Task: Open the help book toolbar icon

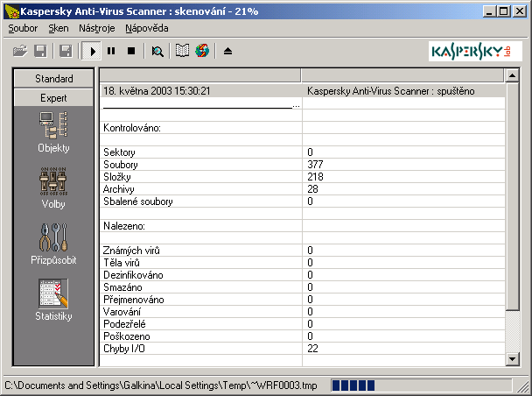Action: click(x=182, y=52)
